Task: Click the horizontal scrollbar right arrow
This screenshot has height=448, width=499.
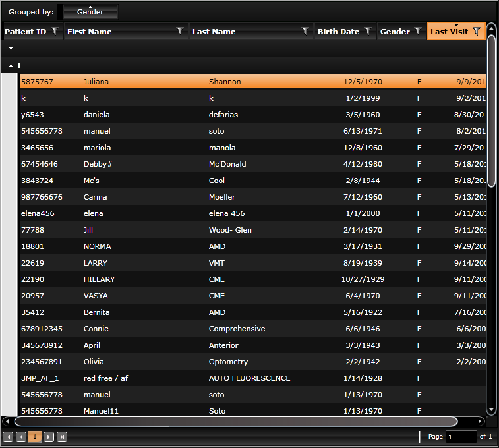Action: tap(480, 421)
